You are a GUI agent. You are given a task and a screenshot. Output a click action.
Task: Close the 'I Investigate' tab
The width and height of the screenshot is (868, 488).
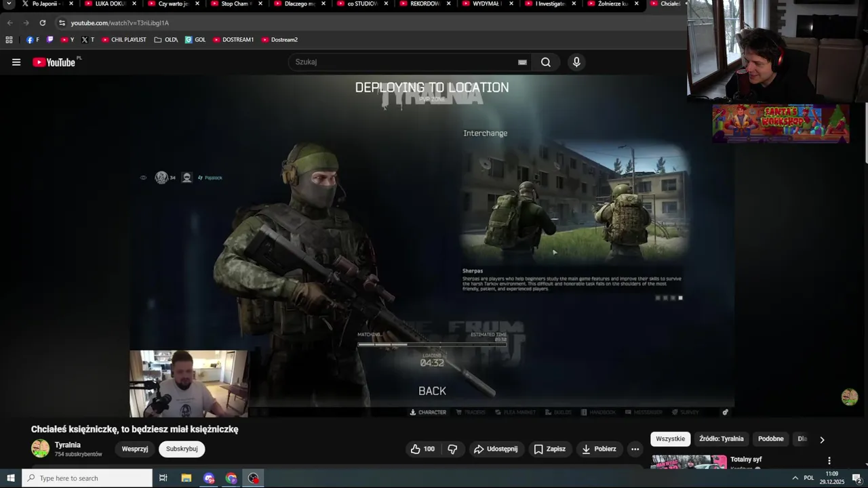574,3
